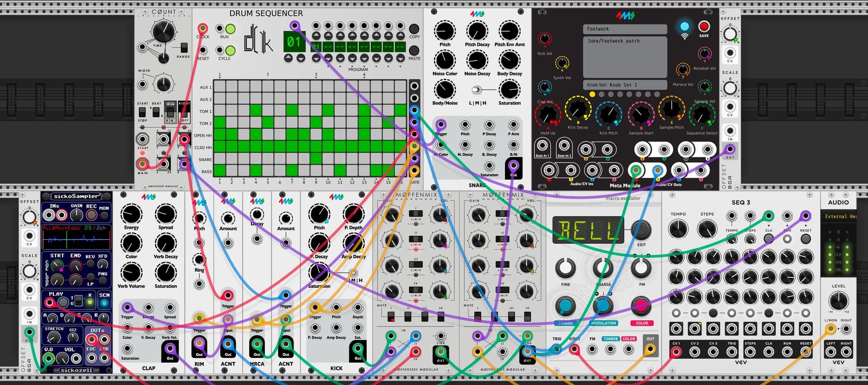The height and width of the screenshot is (385, 868).
Task: Toggle the green RUN button on Drum Sequencer
Action: pyautogui.click(x=231, y=29)
